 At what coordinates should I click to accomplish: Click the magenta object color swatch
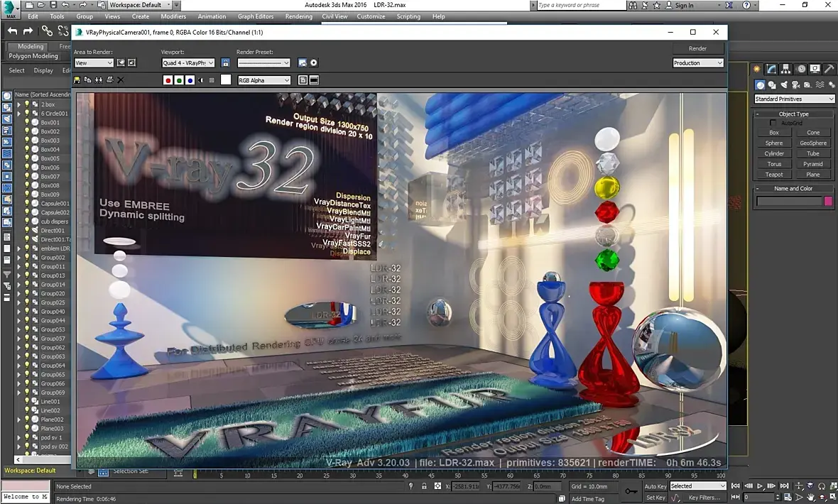[828, 201]
